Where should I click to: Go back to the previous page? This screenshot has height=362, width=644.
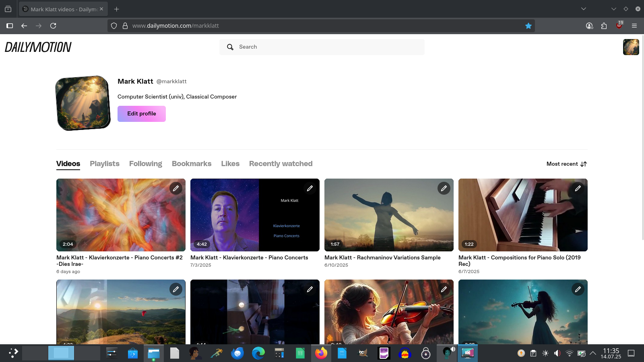(24, 26)
